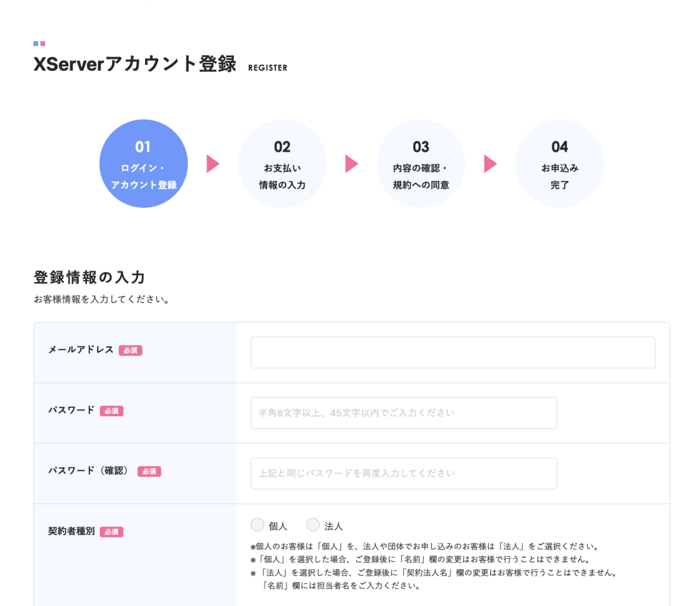
Task: Click the 必須 badge next to 契約者種別
Action: coord(111,532)
